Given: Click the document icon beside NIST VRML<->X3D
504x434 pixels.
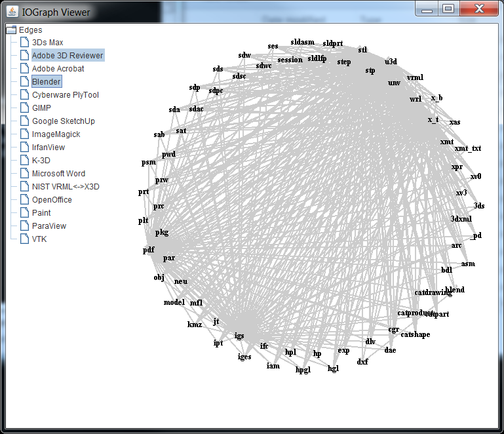Looking at the screenshot, I should tap(24, 186).
